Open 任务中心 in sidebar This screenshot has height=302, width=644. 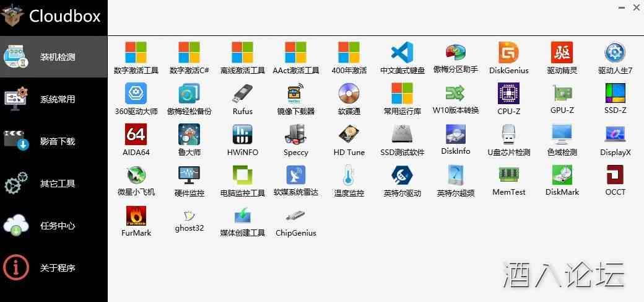53,226
